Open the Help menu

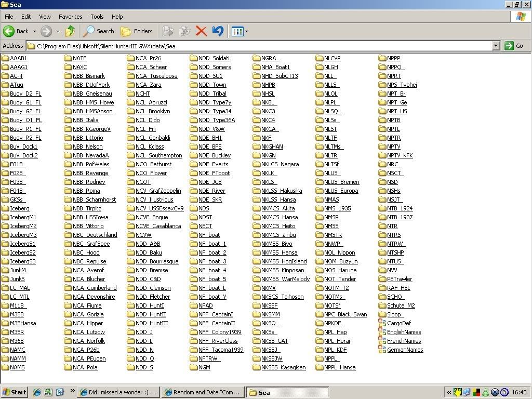pyautogui.click(x=117, y=17)
